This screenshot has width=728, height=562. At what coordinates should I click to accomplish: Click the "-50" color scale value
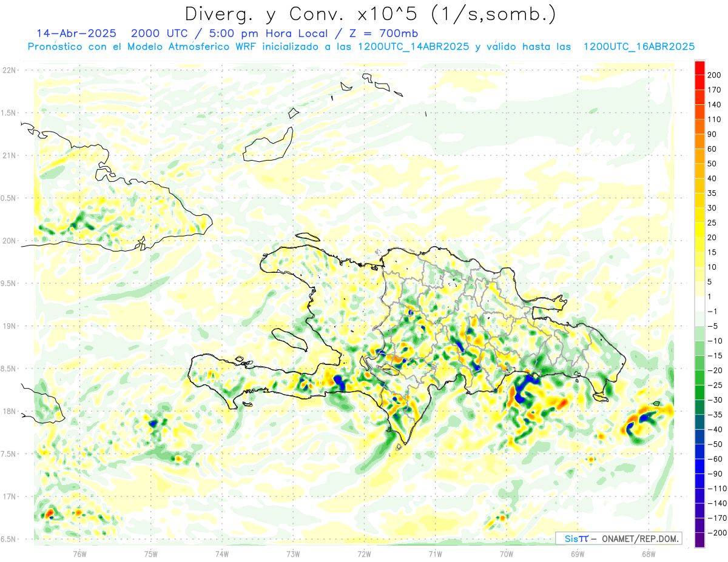tap(714, 445)
